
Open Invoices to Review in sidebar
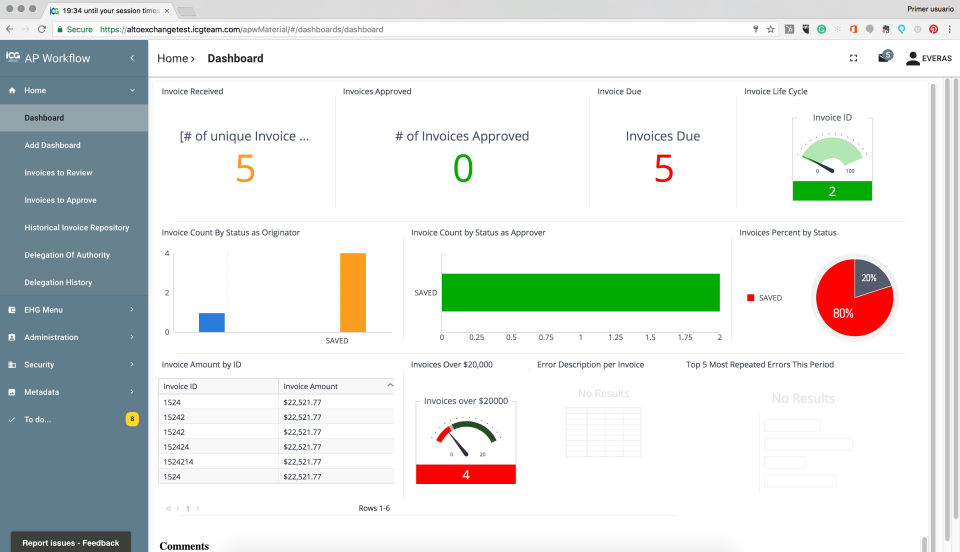(58, 173)
